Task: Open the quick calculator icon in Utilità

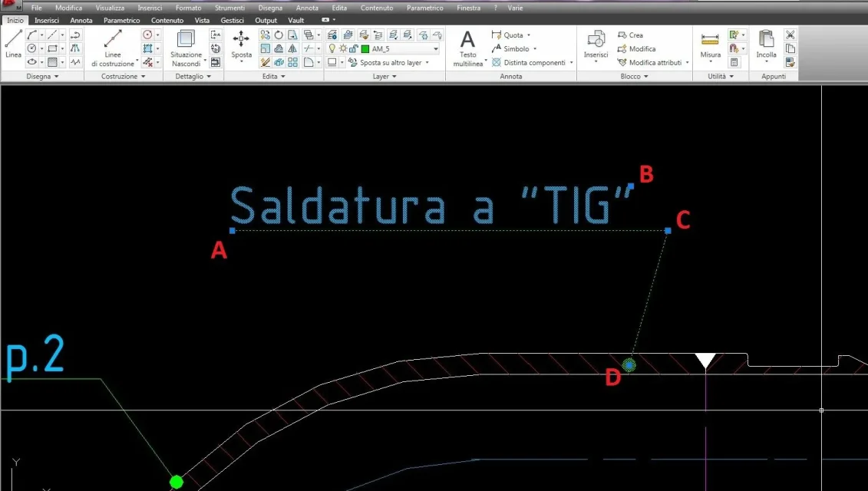Action: coord(734,62)
